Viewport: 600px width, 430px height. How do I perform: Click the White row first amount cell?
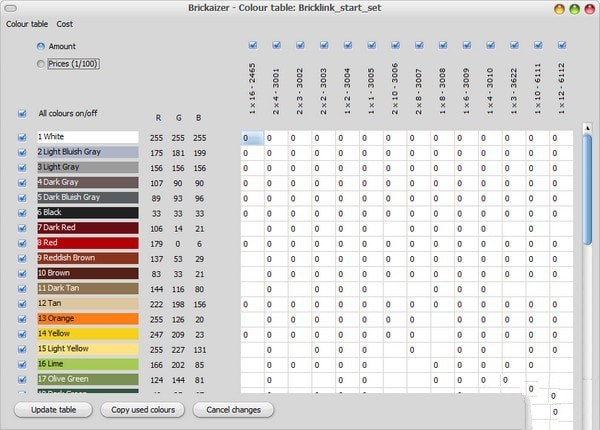252,138
